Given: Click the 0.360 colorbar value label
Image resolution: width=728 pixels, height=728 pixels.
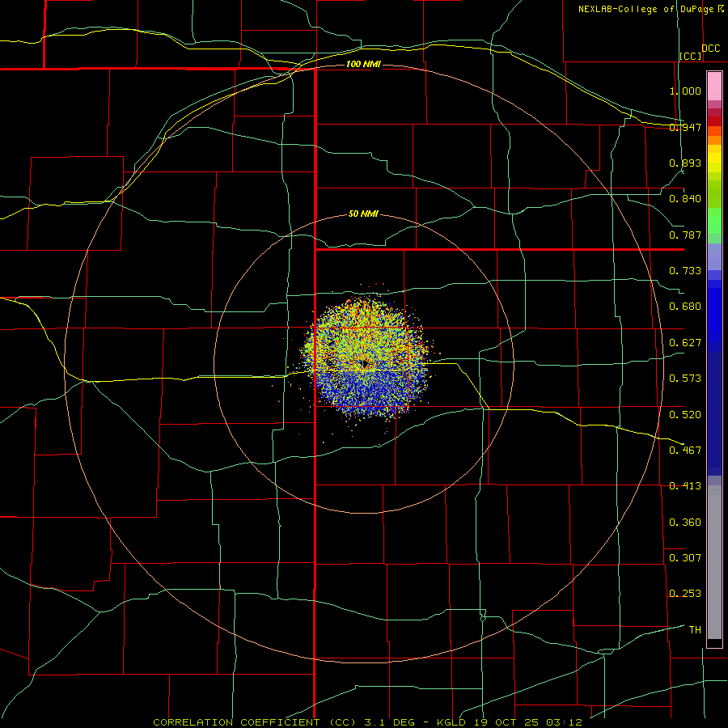Looking at the screenshot, I should click(685, 523).
